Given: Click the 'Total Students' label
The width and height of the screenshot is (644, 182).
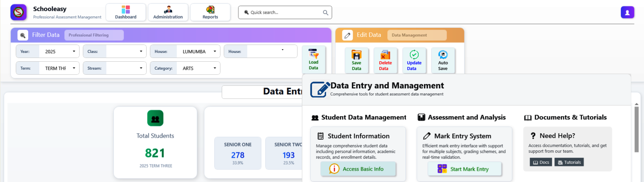Looking at the screenshot, I should (155, 136).
